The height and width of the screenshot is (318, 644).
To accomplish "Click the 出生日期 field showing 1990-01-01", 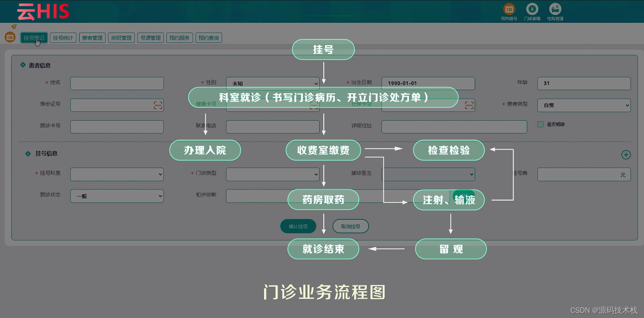I will point(428,83).
